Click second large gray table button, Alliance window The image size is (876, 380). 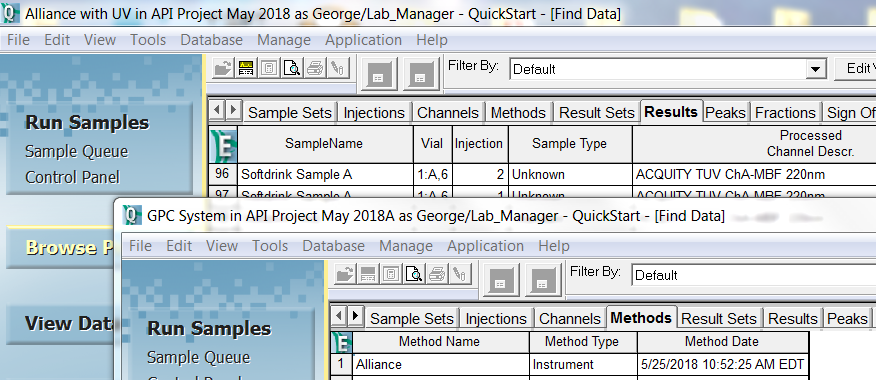[421, 73]
